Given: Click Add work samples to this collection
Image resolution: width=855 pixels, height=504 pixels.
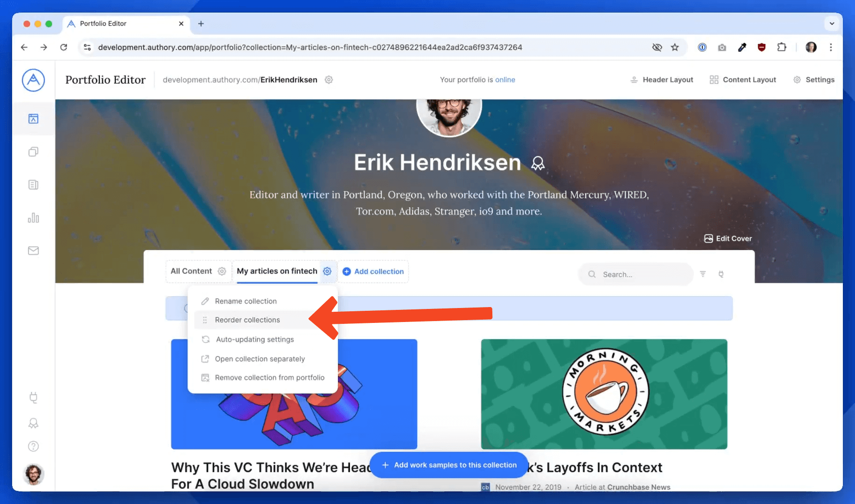Looking at the screenshot, I should coord(449,465).
